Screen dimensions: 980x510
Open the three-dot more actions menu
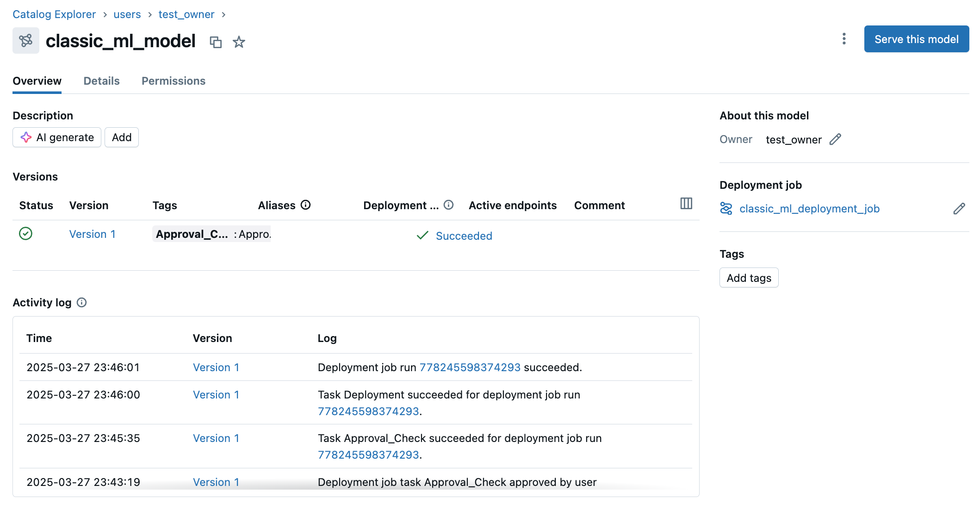point(844,39)
